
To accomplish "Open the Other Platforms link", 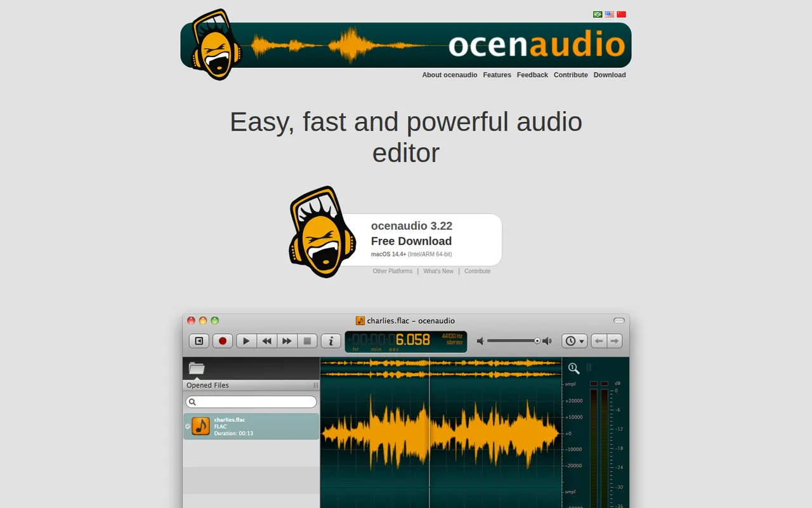I will coord(393,271).
